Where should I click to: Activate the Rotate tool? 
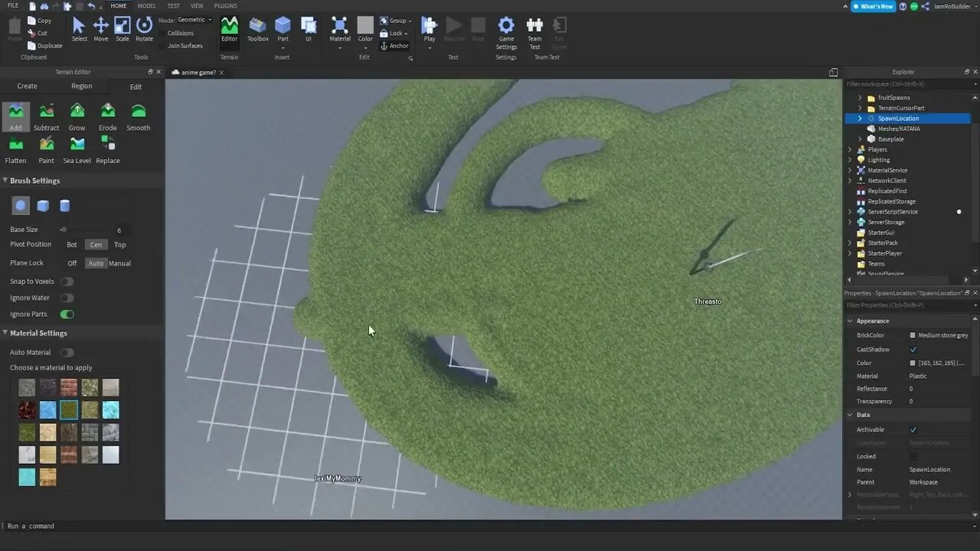pyautogui.click(x=144, y=29)
